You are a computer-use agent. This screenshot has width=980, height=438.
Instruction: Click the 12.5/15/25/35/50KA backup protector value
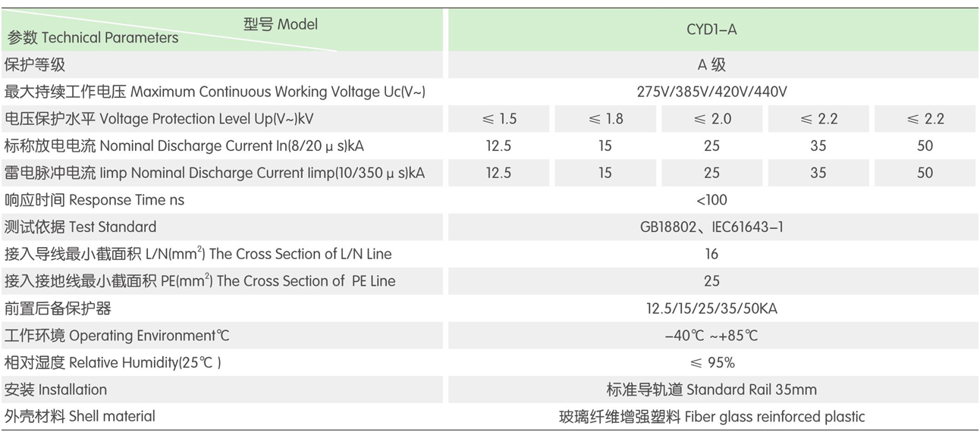(711, 308)
